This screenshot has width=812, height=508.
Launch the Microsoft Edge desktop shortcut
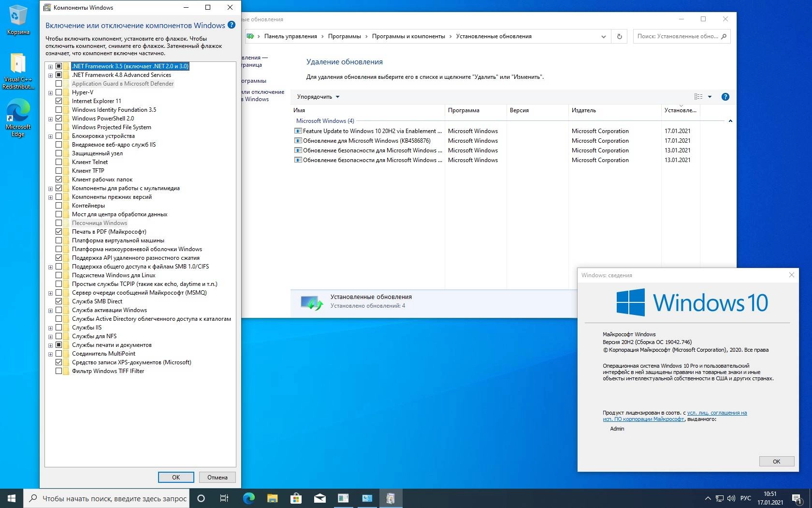point(18,118)
